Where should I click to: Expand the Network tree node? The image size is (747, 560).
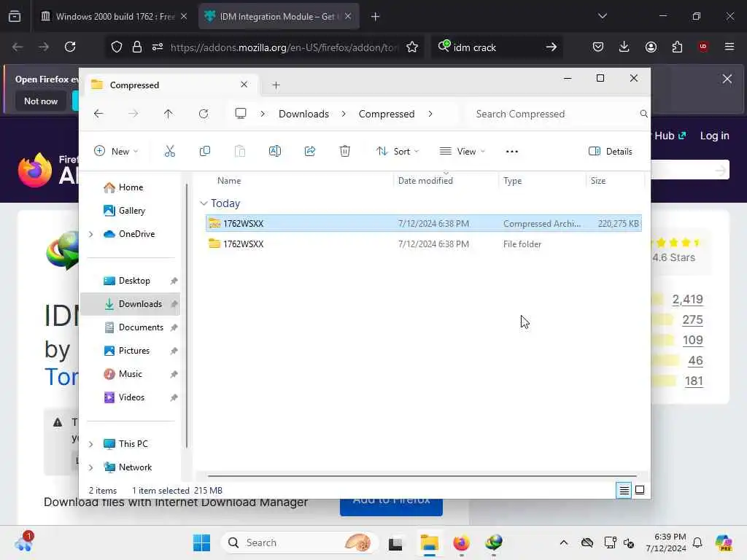point(90,467)
